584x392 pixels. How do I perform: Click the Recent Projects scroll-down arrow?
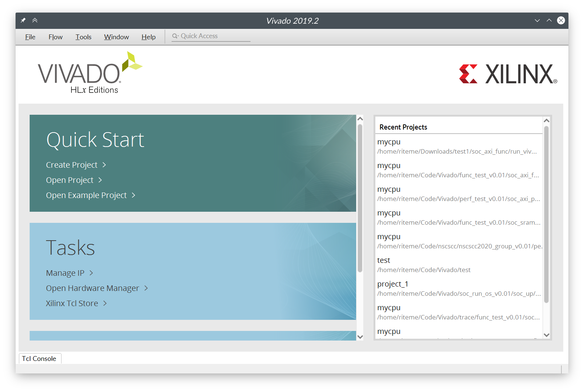click(x=546, y=335)
